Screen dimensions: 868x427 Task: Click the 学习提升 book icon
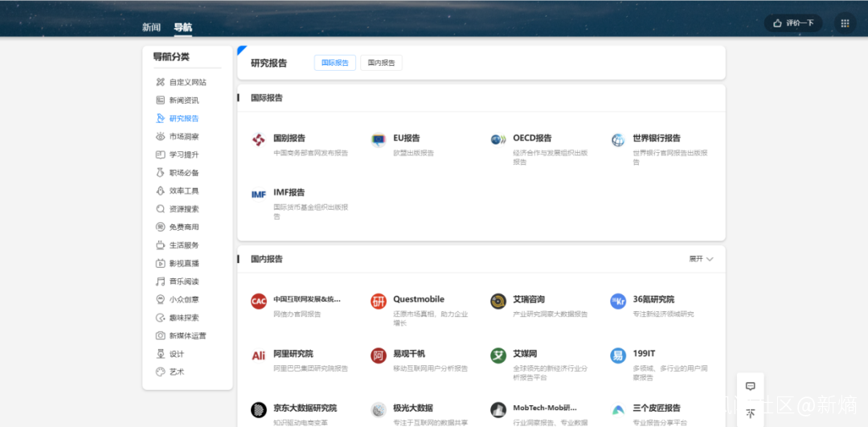point(161,154)
